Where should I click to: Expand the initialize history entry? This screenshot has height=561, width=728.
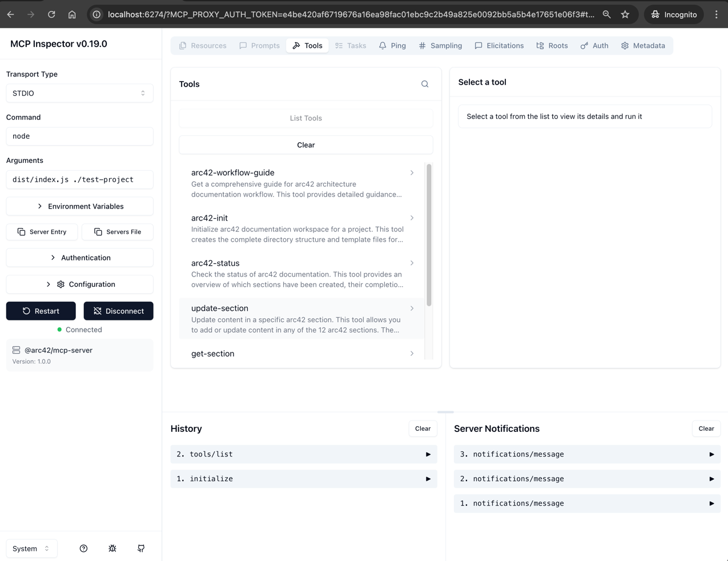tap(304, 479)
